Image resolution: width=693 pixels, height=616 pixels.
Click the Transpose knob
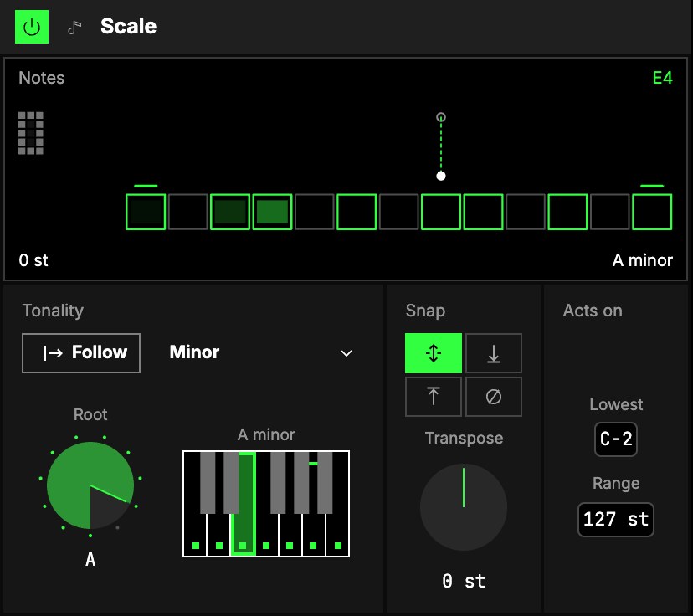[x=463, y=507]
